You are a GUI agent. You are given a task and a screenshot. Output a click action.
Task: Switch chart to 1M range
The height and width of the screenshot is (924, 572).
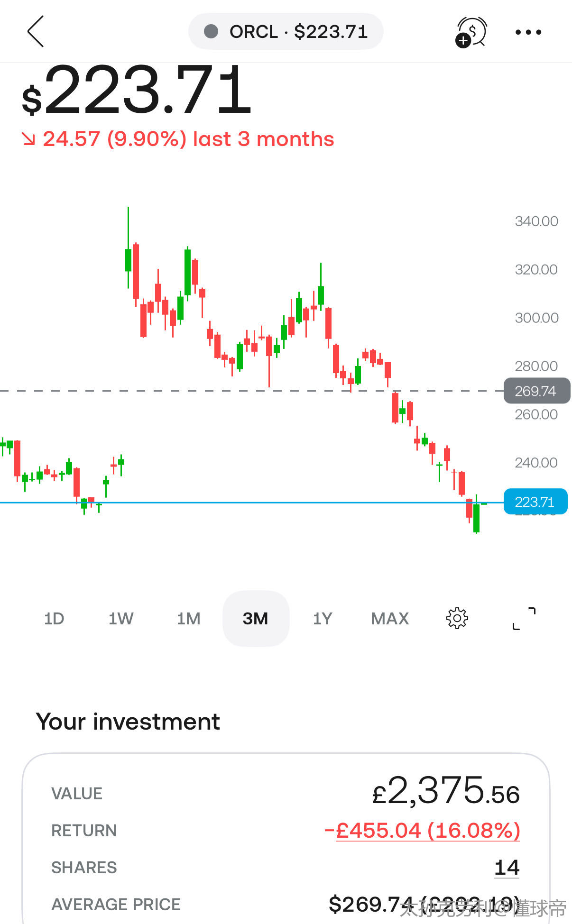click(188, 619)
